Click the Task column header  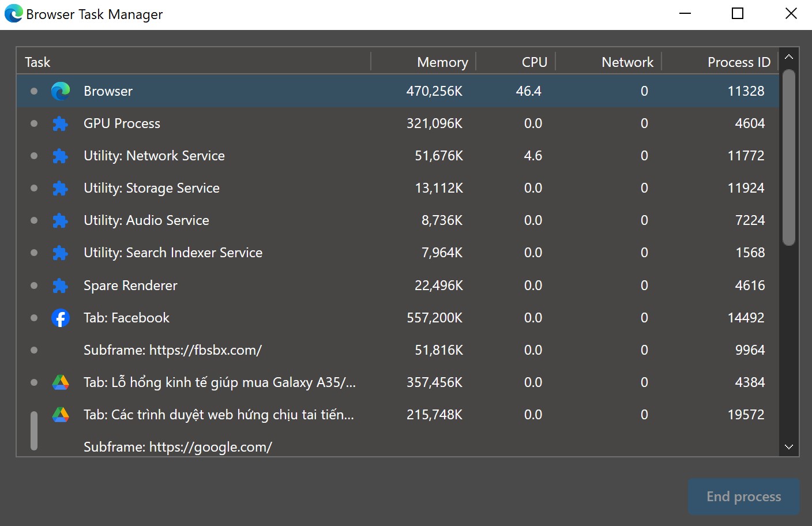pos(38,62)
